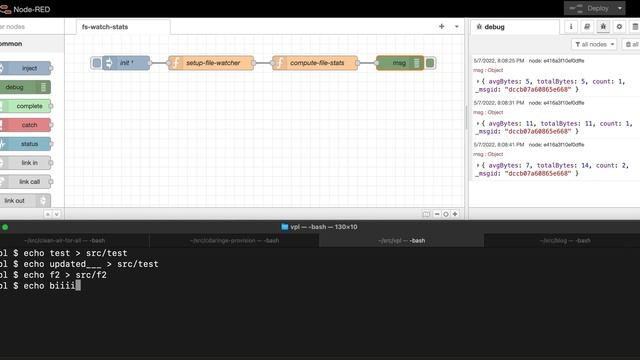Select the msg debug node on canvas
The width and height of the screenshot is (640, 360).
400,63
